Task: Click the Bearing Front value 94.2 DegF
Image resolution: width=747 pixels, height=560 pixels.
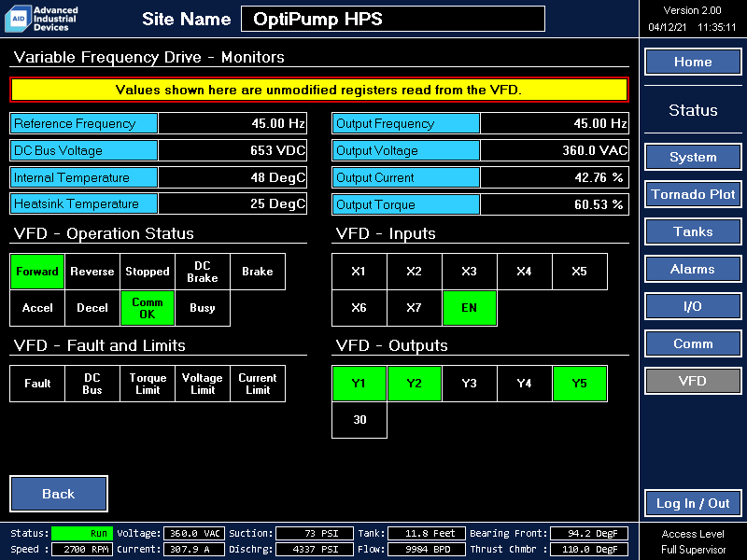Action: tap(589, 533)
